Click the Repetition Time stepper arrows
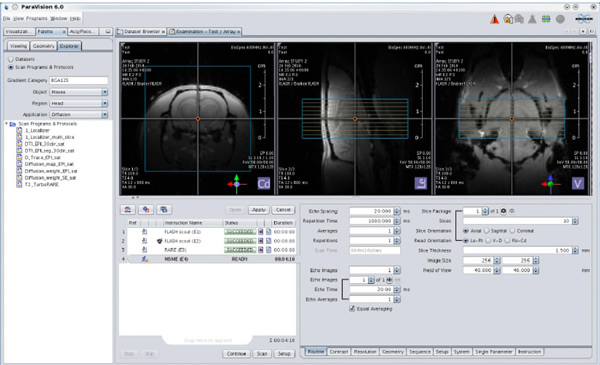This screenshot has height=365, width=600. click(397, 221)
